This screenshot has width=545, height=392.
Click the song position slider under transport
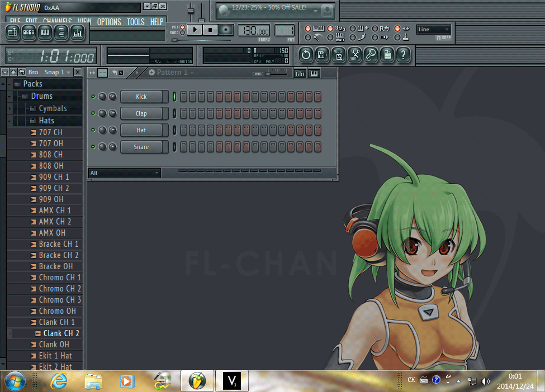202,40
